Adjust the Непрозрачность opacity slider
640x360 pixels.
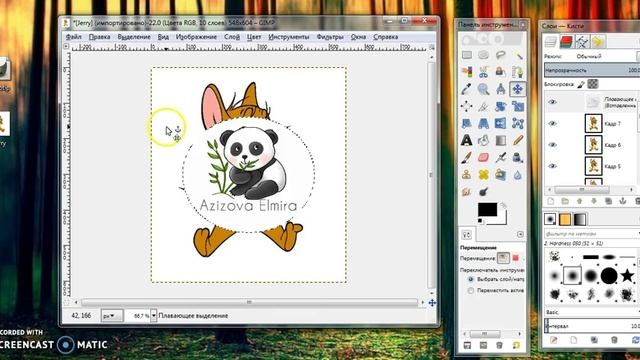coord(592,70)
